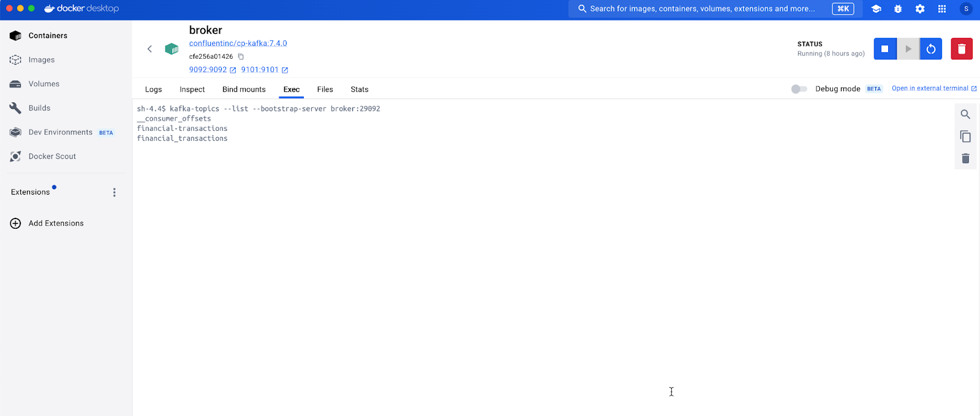Stop the broker container
Viewport: 980px width, 416px height.
pos(885,49)
